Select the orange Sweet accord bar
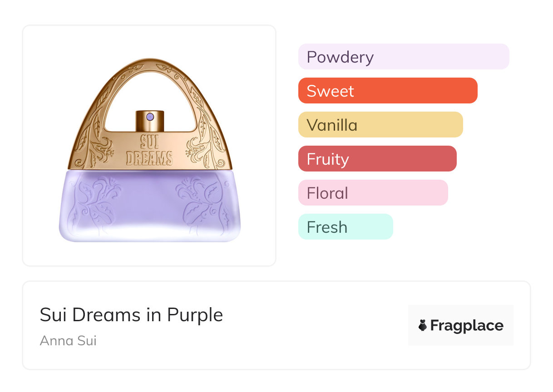This screenshot has width=553, height=392. coord(387,91)
